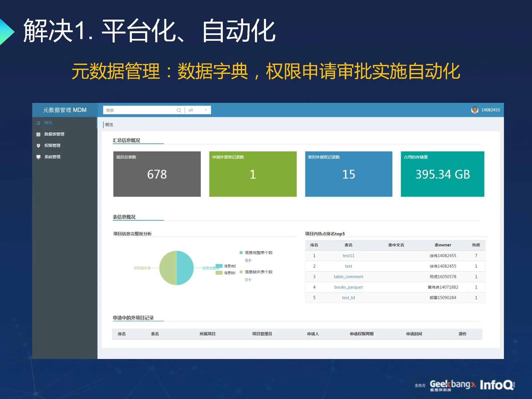
Task: Open the 权限管理 menu item
Action: 52,145
